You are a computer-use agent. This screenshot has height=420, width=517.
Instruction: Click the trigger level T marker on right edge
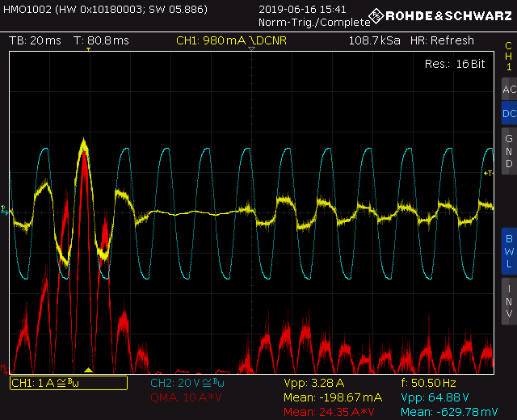[489, 173]
